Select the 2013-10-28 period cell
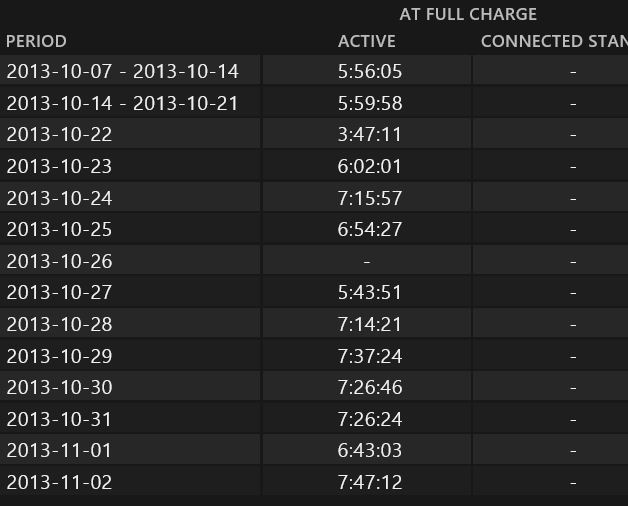 coord(60,324)
